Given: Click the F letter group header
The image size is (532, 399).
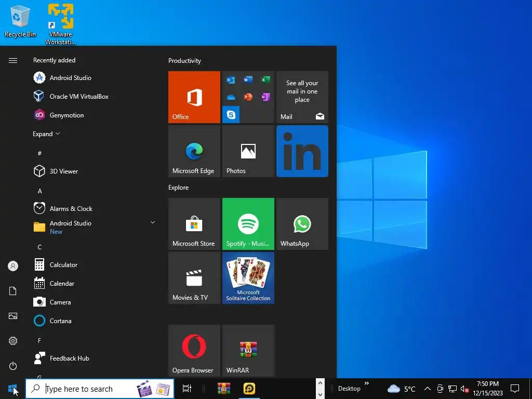Looking at the screenshot, I should pyautogui.click(x=39, y=340).
